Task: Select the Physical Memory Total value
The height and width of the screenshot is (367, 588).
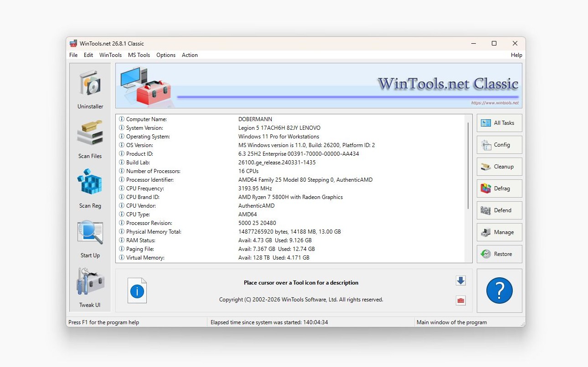Action: tap(289, 232)
